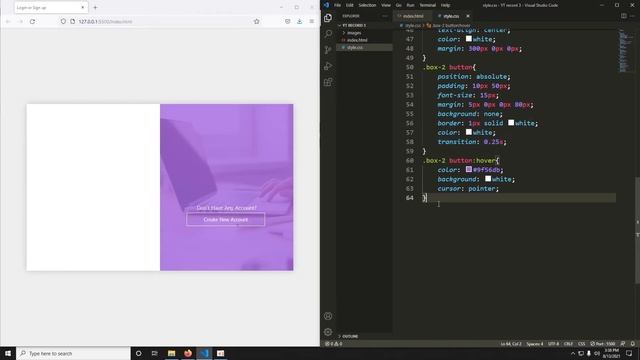The height and width of the screenshot is (360, 640).
Task: Open the Accounts icon in VS Code
Action: 328,316
